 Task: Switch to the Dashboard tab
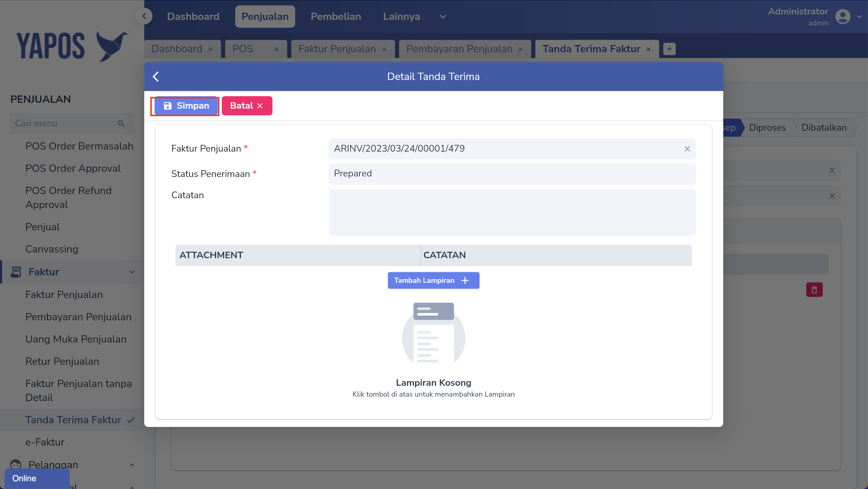click(x=177, y=49)
